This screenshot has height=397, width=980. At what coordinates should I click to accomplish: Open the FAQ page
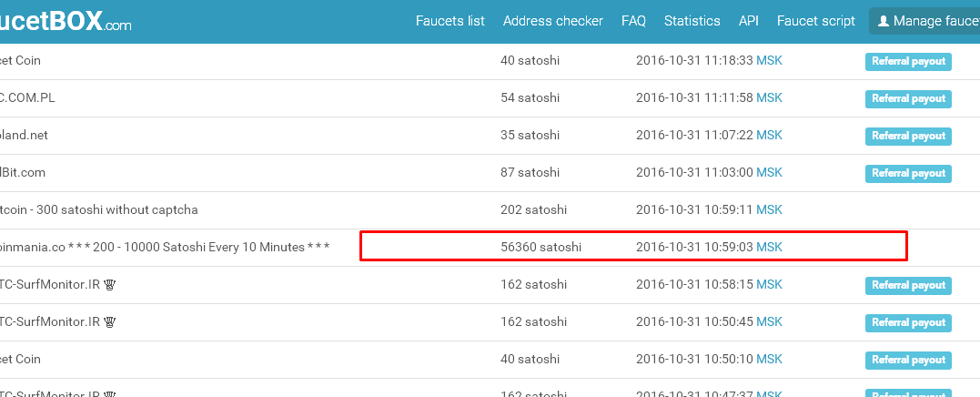pyautogui.click(x=633, y=21)
